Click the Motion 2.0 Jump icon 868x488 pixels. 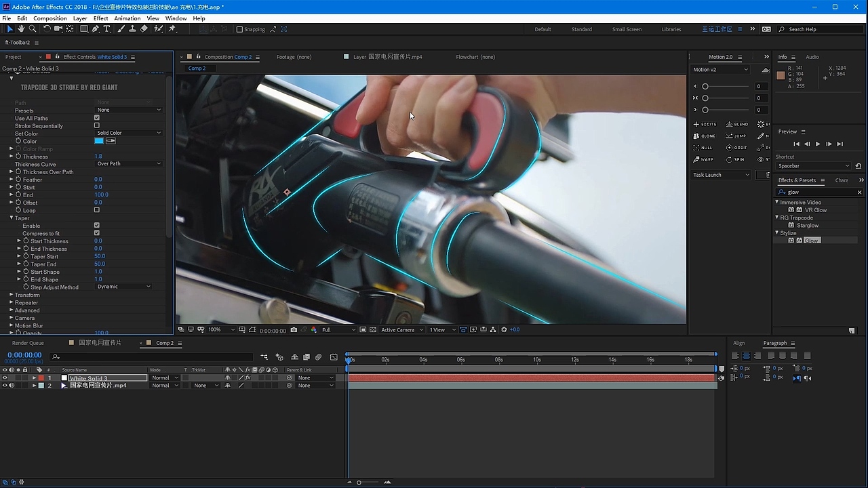coord(736,136)
